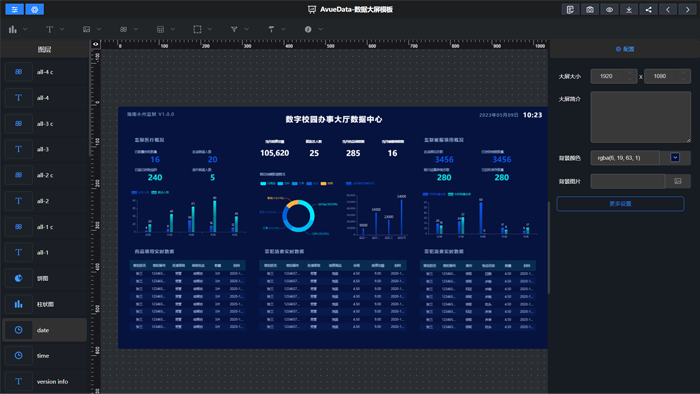The image size is (700, 394).
Task: Open the chart component icon in toolbar
Action: click(13, 29)
